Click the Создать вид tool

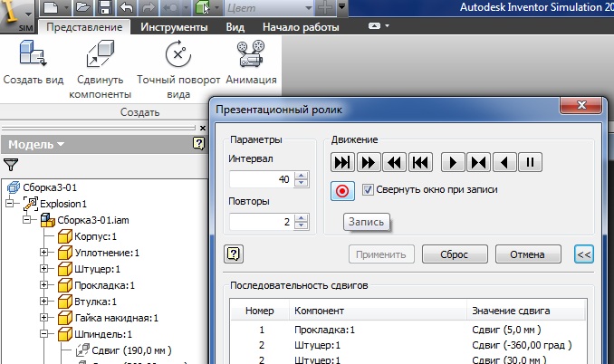[x=33, y=62]
